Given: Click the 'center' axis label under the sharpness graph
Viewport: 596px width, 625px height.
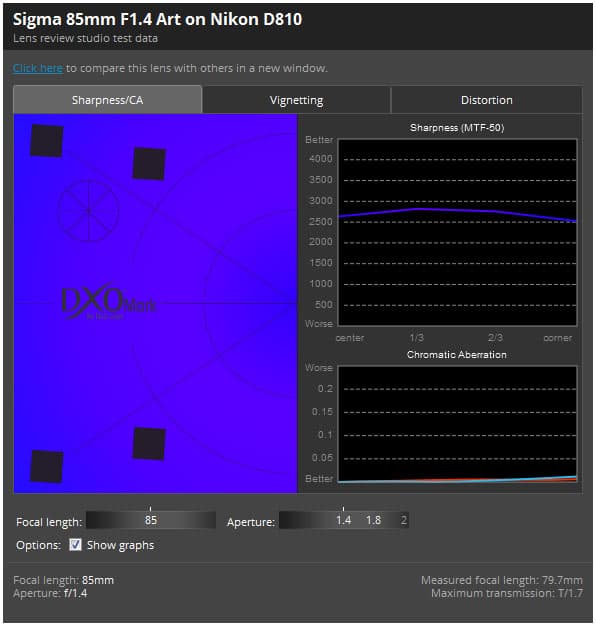Looking at the screenshot, I should pyautogui.click(x=350, y=338).
